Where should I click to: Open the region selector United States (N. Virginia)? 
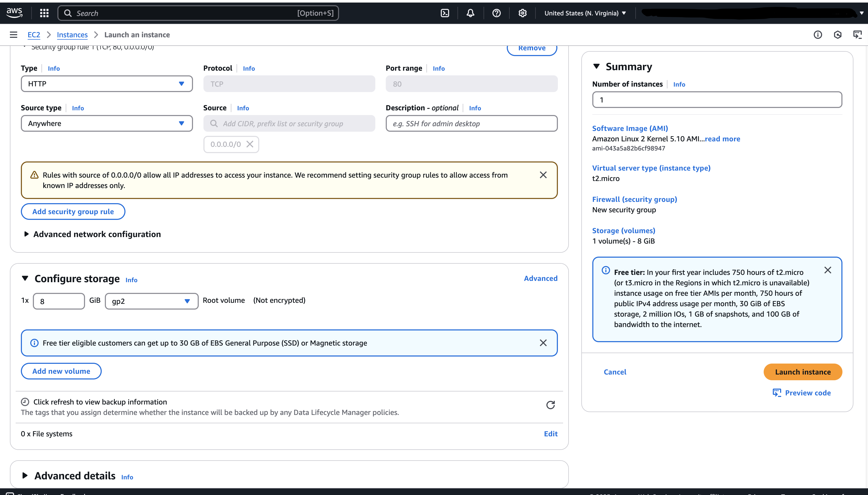click(x=585, y=13)
